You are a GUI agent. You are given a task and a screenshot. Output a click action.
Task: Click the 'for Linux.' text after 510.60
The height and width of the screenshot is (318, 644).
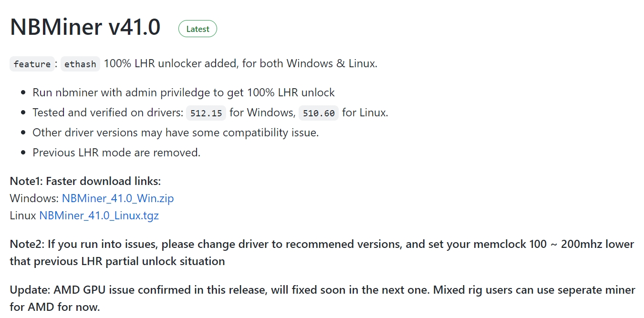[365, 113]
